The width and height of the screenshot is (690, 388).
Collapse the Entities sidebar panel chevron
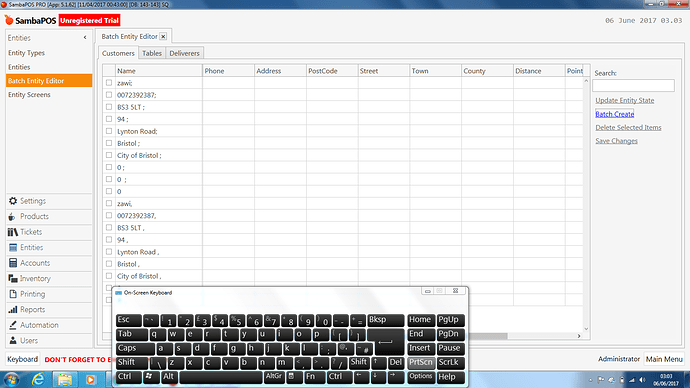85,38
